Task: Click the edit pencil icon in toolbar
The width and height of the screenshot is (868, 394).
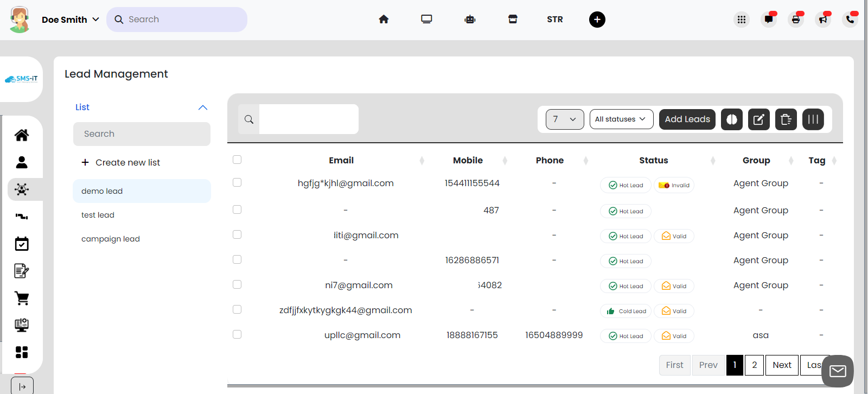Action: tap(758, 119)
